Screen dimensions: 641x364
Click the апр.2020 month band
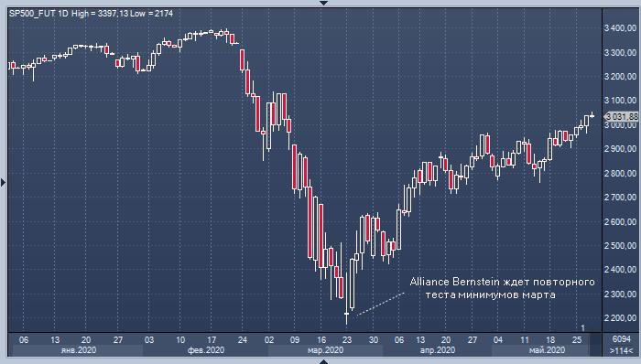tap(438, 350)
